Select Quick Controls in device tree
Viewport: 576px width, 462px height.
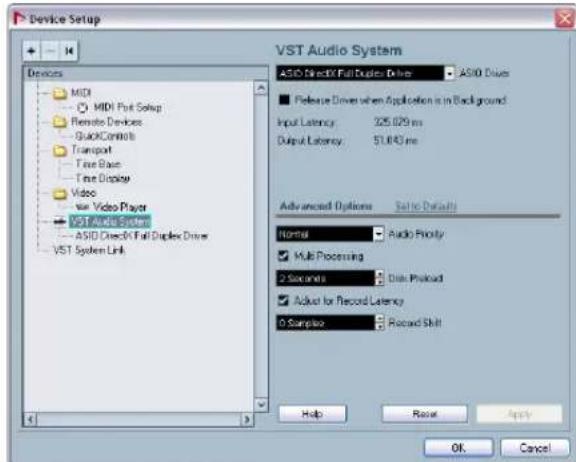tap(105, 136)
